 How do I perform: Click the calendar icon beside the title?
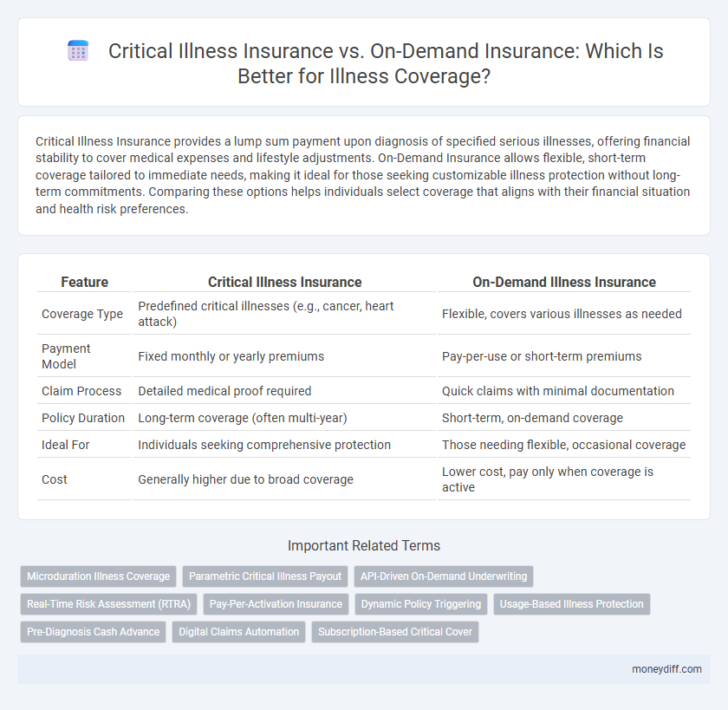[78, 50]
